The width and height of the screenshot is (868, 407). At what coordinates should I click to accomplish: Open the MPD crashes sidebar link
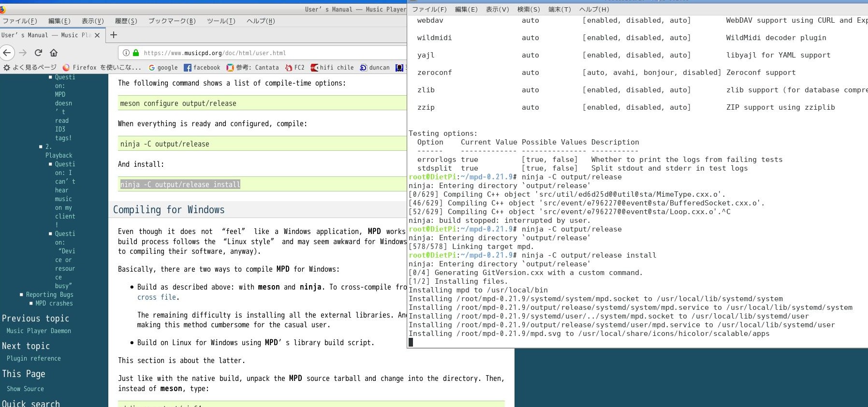click(x=54, y=303)
